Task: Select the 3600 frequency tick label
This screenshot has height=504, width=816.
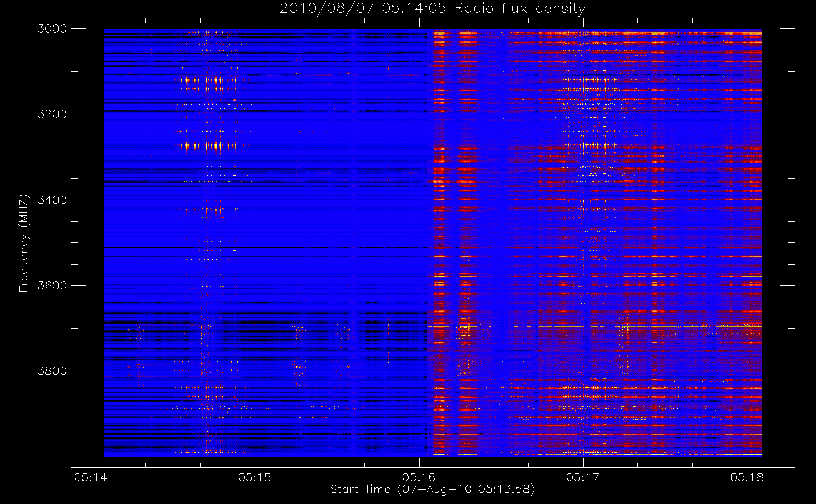Action: pos(52,286)
